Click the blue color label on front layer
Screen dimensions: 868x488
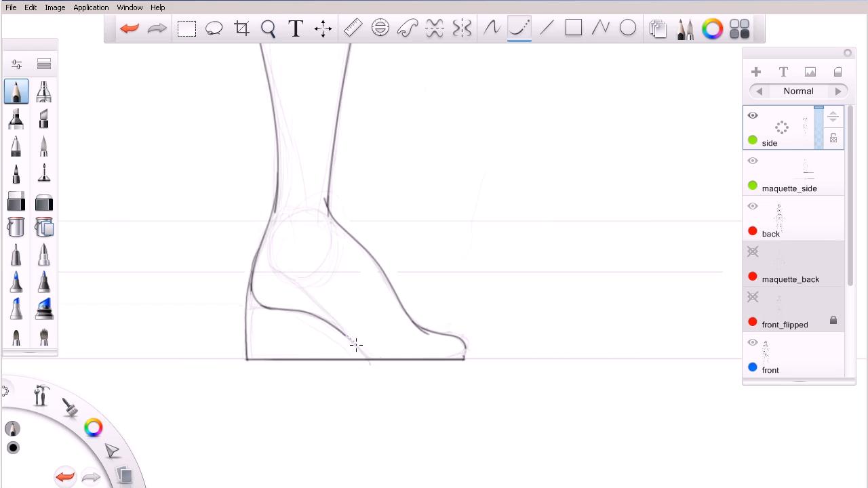tap(753, 367)
